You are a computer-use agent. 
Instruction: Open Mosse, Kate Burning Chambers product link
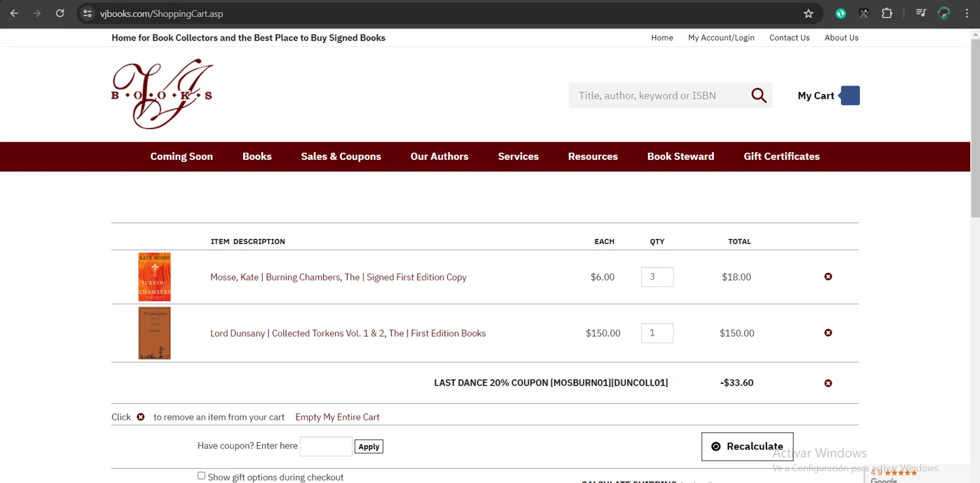tap(338, 277)
